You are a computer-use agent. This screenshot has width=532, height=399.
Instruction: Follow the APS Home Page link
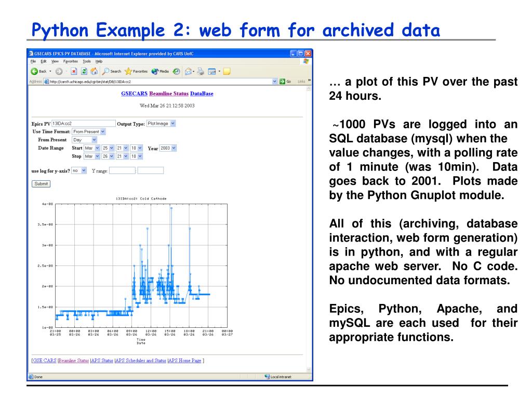coord(185,361)
